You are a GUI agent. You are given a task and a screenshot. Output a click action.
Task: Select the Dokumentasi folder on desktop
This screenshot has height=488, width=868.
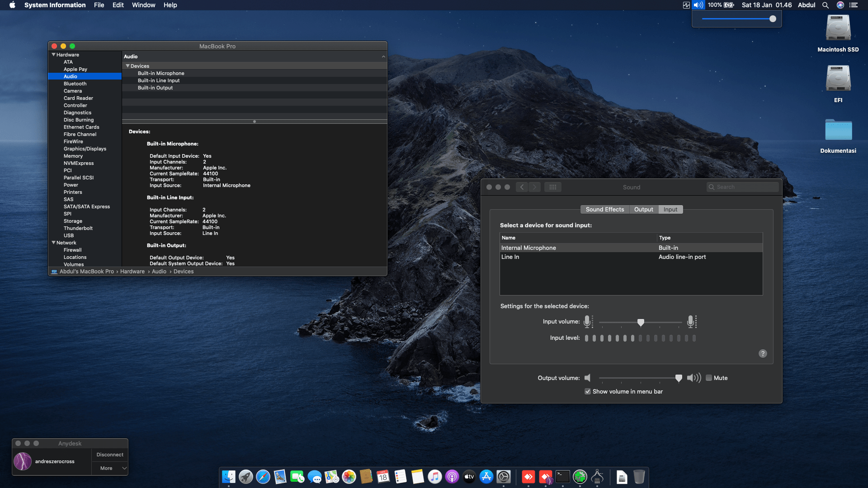coord(838,130)
